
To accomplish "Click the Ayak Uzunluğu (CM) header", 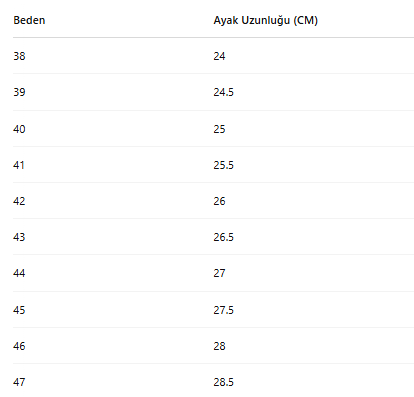I will tap(266, 21).
